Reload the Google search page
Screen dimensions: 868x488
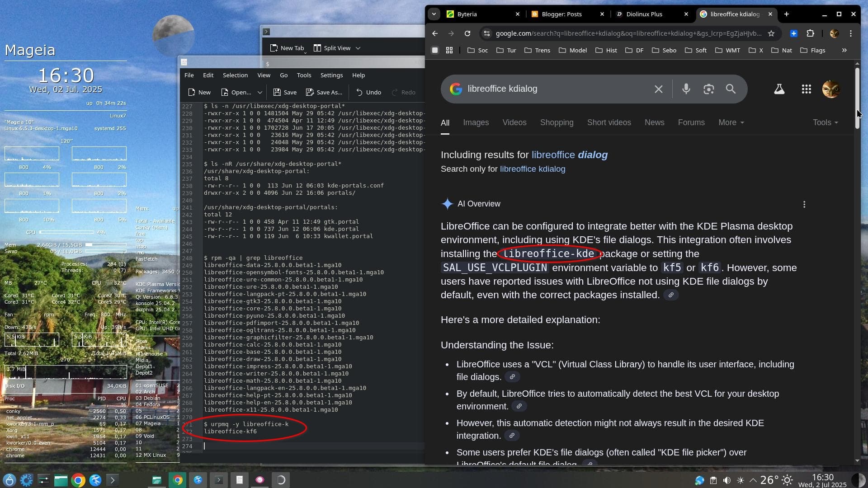(x=467, y=33)
